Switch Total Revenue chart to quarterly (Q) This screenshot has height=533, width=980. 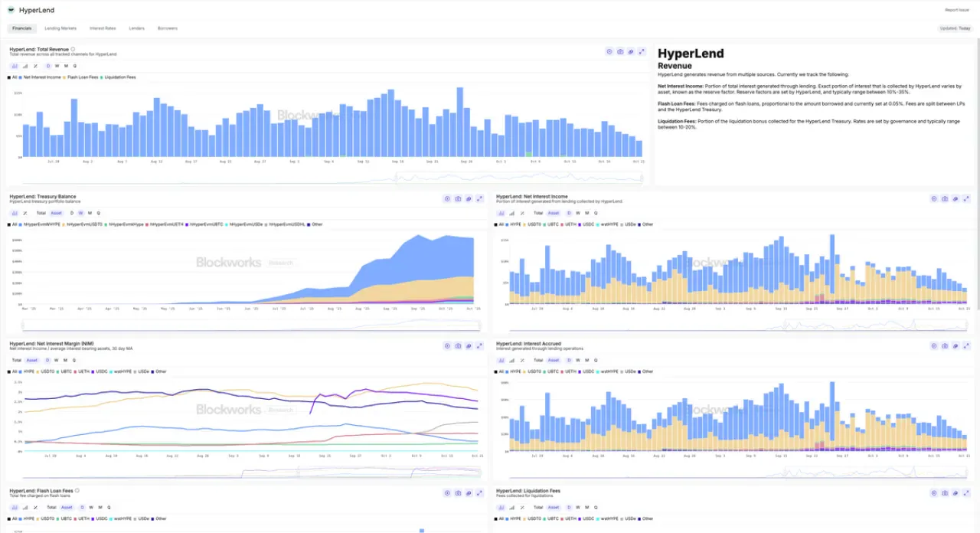[75, 66]
